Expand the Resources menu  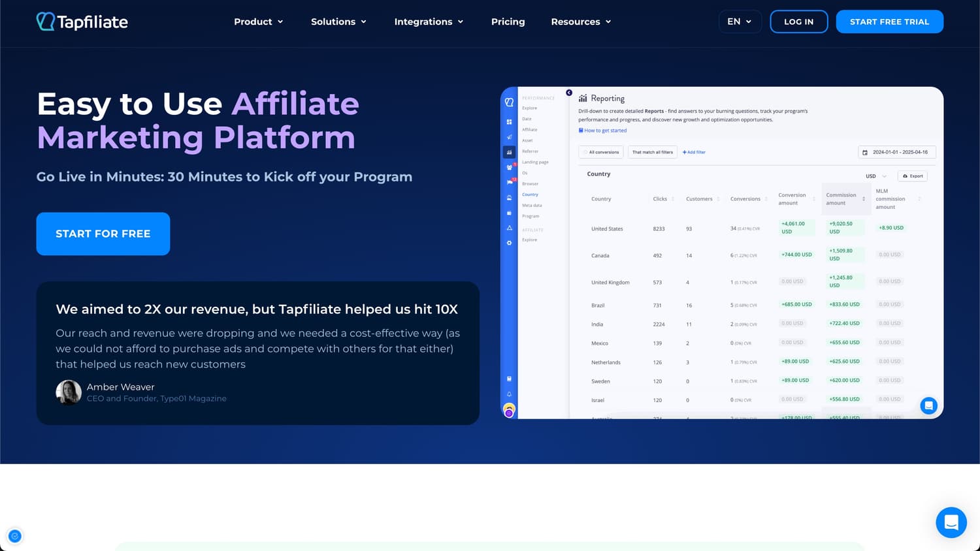tap(581, 22)
